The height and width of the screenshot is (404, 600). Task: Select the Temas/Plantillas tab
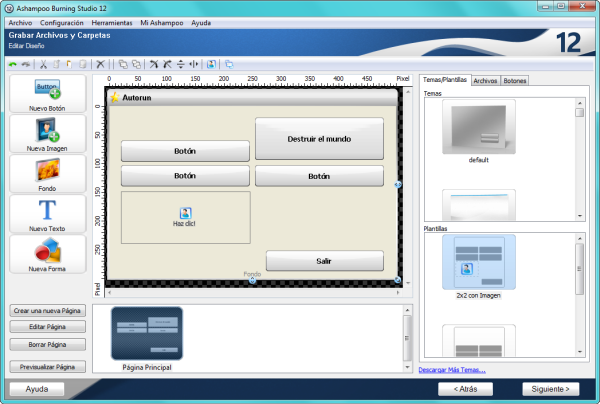445,80
